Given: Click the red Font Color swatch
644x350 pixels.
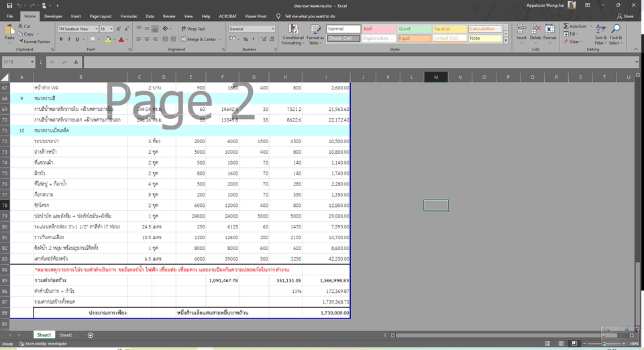Looking at the screenshot, I should point(121,39).
